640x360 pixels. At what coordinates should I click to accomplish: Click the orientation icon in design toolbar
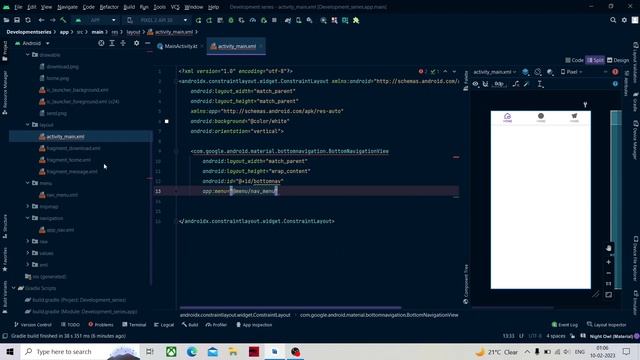click(538, 72)
